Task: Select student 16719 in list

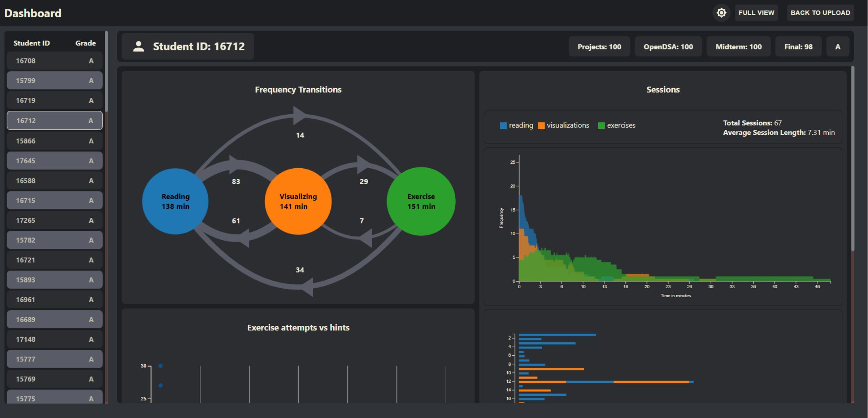Action: 54,101
